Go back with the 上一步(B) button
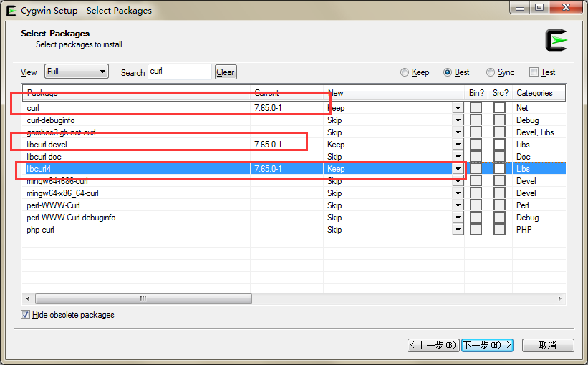This screenshot has height=365, width=588. tap(434, 345)
